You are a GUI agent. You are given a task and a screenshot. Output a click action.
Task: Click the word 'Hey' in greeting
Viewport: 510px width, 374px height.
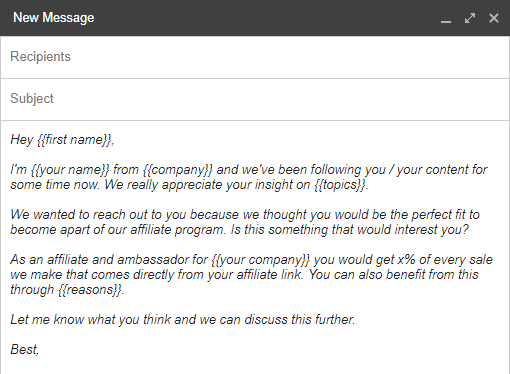pos(22,140)
